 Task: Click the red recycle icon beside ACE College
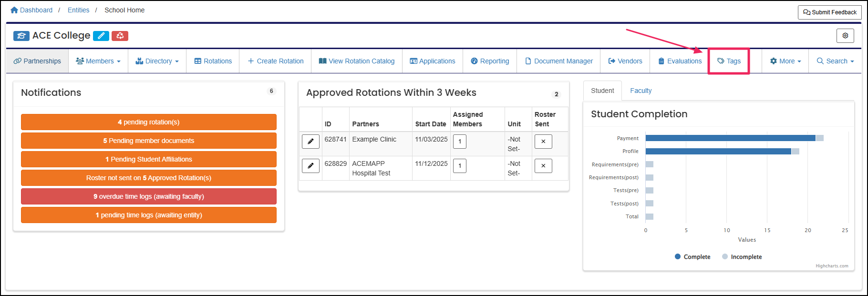[120, 36]
